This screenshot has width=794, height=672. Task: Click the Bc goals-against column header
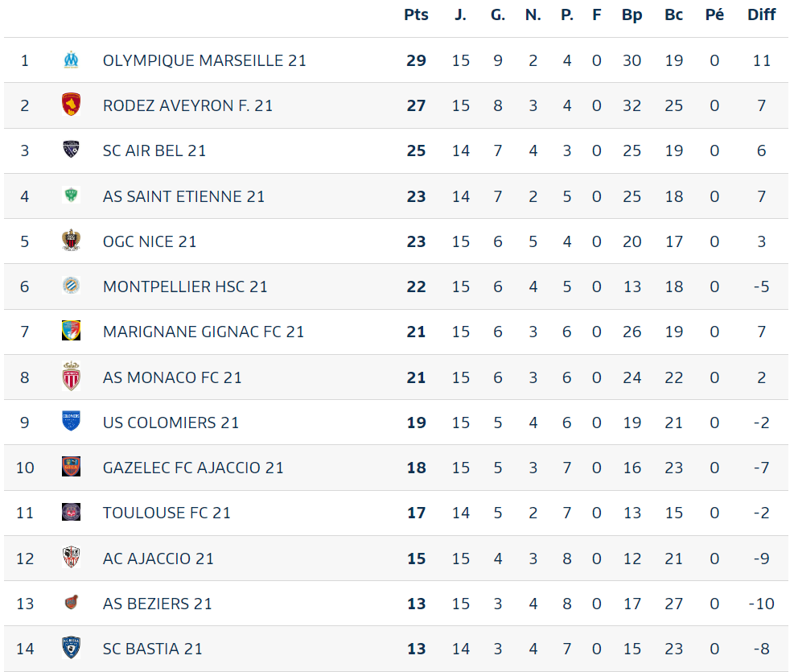click(x=673, y=14)
